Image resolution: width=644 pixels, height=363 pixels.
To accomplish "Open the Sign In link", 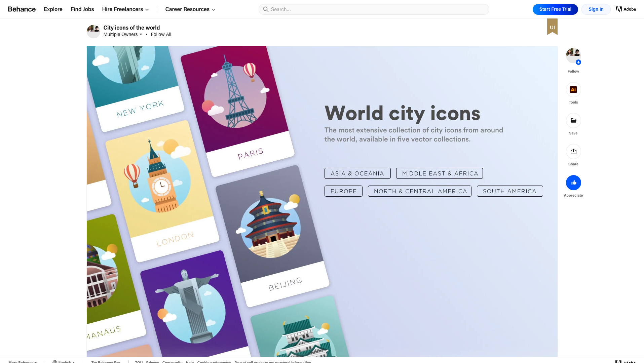I will [x=596, y=9].
